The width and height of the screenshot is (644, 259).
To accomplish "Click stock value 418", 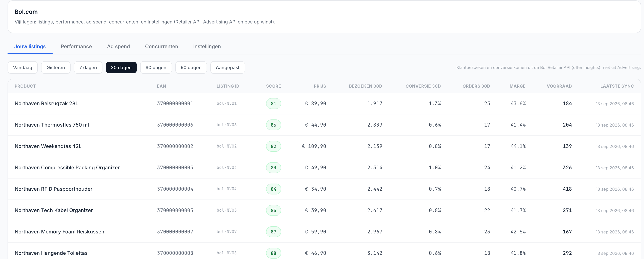I will 567,189.
